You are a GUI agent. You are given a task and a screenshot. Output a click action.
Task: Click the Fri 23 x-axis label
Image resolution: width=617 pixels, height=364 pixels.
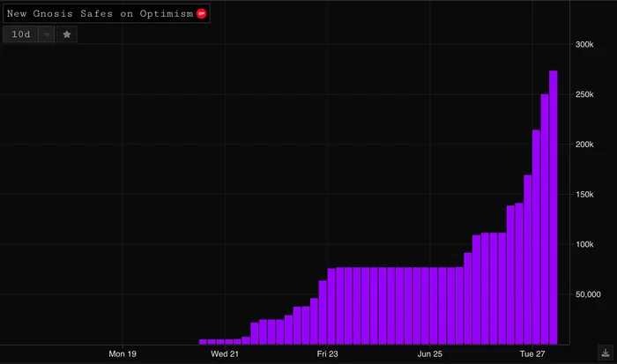327,353
